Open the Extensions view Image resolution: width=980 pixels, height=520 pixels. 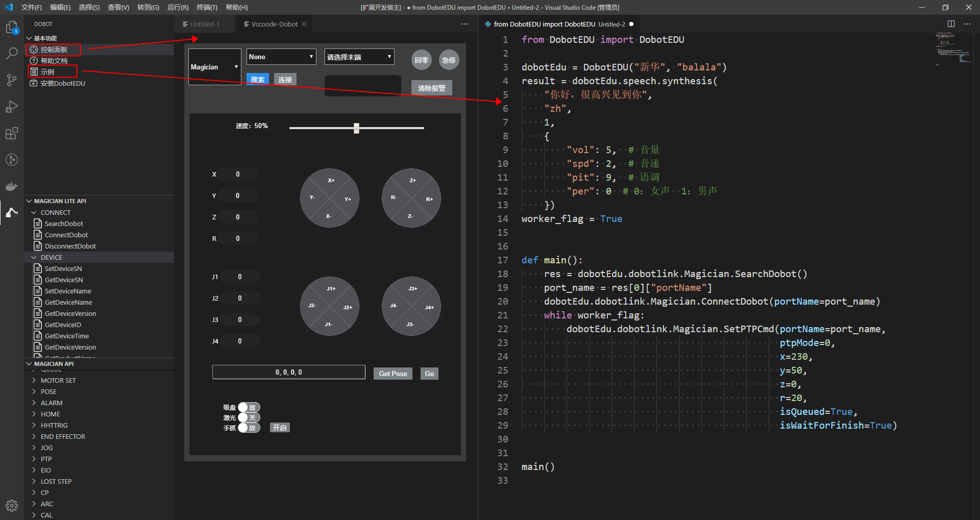[12, 133]
